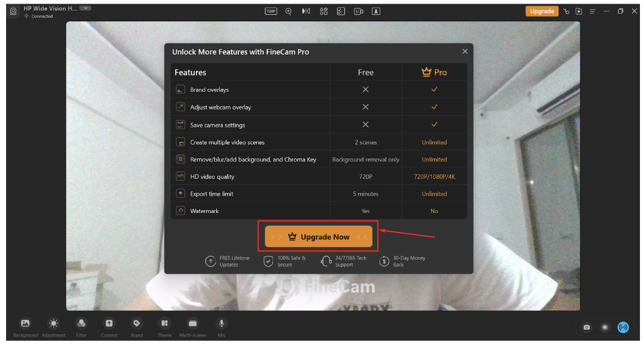Click the "Watermark" feature row
644x346 pixels.
pos(319,211)
